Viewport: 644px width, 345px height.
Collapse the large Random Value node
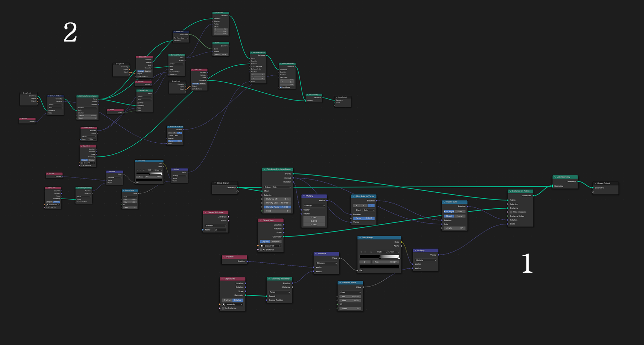[340, 283]
